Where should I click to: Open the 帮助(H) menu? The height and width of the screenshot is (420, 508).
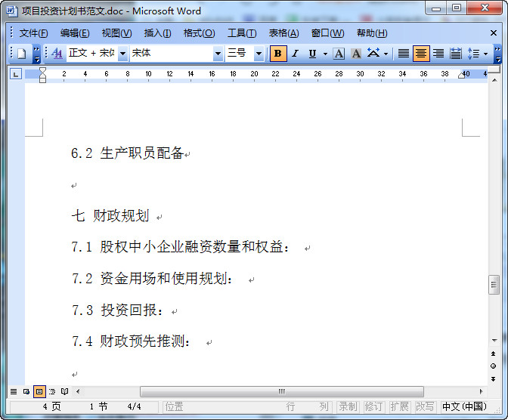point(372,33)
